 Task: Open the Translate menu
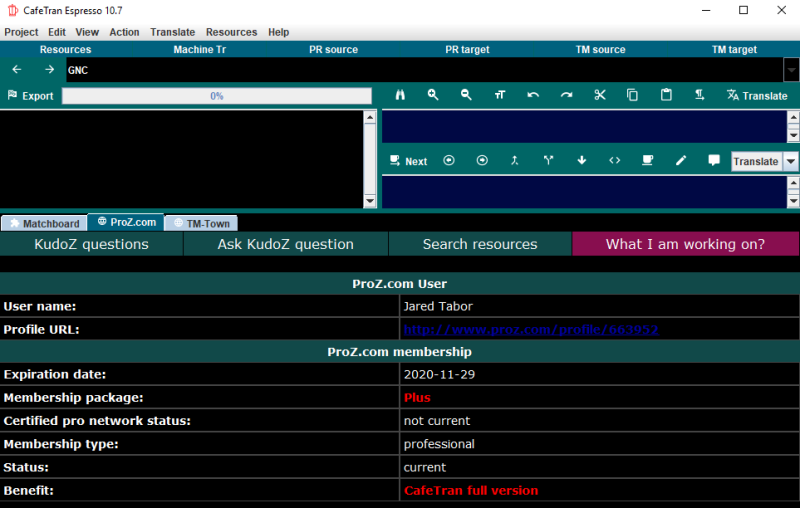(172, 32)
